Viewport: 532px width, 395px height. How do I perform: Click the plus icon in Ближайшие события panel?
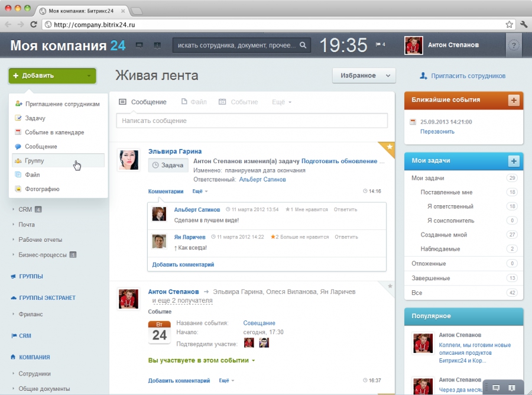point(514,100)
